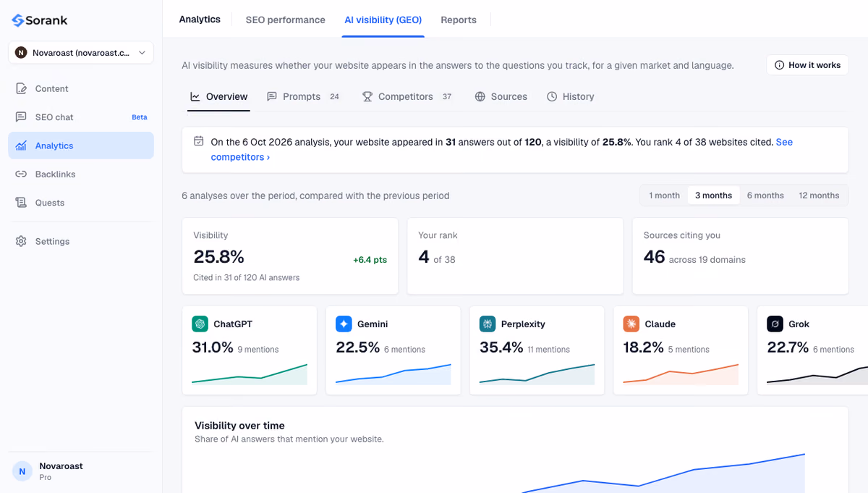Open Settings from the sidebar
The width and height of the screenshot is (868, 493).
tap(81, 241)
